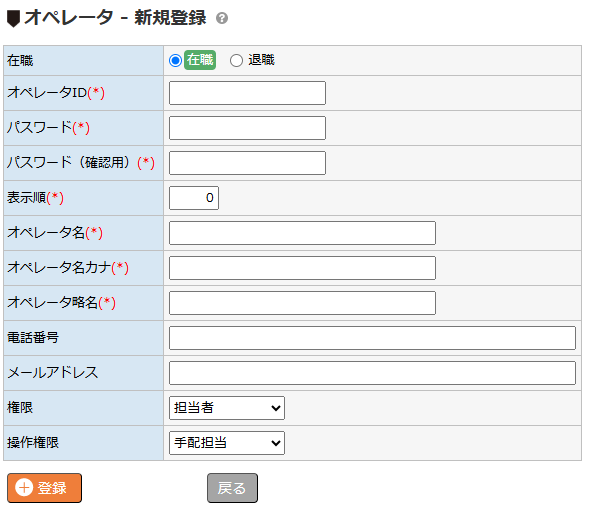The image size is (591, 507).
Task: Click the 退職 label text
Action: [261, 60]
